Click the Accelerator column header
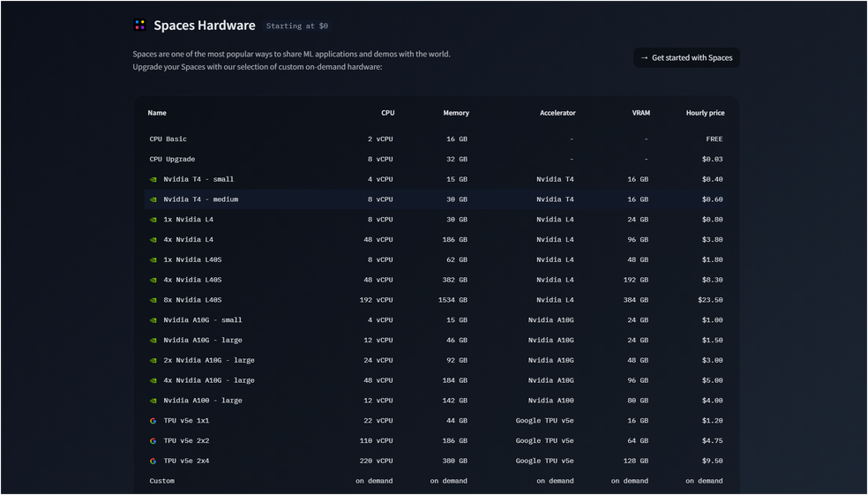 tap(558, 113)
